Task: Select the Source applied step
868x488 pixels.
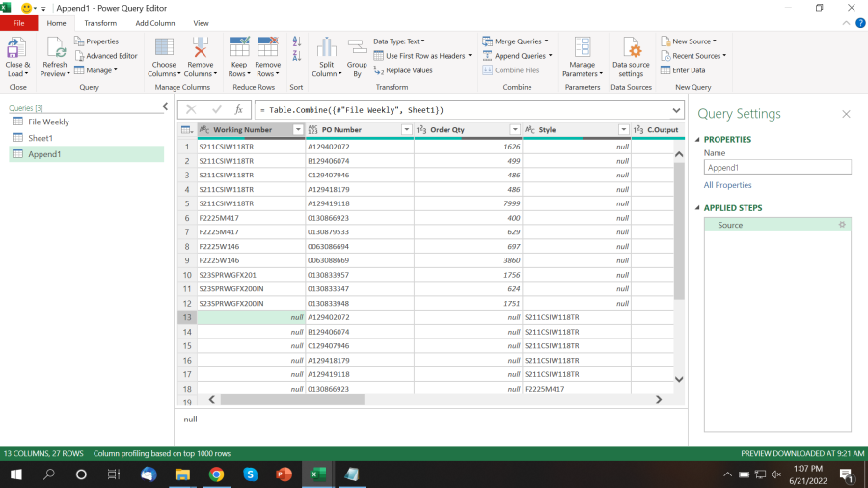Action: click(777, 225)
